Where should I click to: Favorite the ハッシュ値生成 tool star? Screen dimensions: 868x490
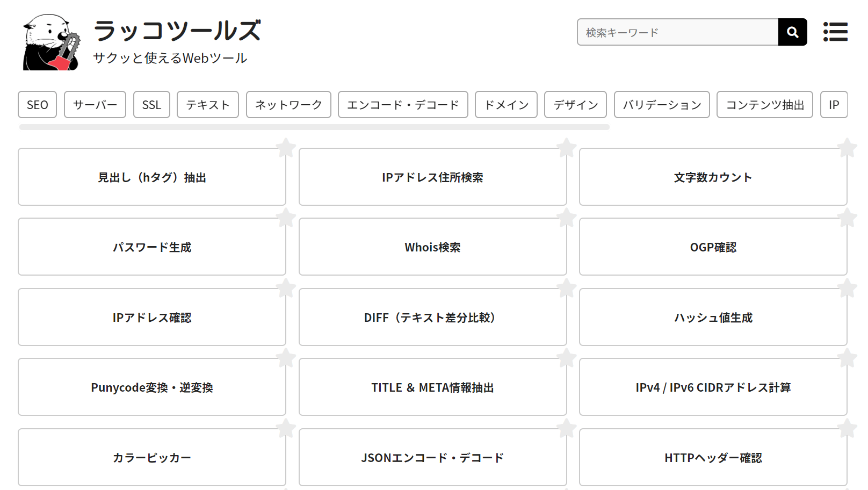847,288
